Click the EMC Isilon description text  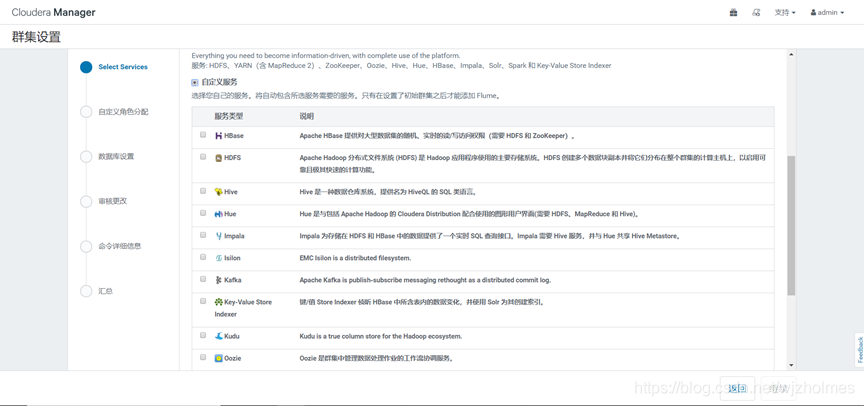click(355, 258)
